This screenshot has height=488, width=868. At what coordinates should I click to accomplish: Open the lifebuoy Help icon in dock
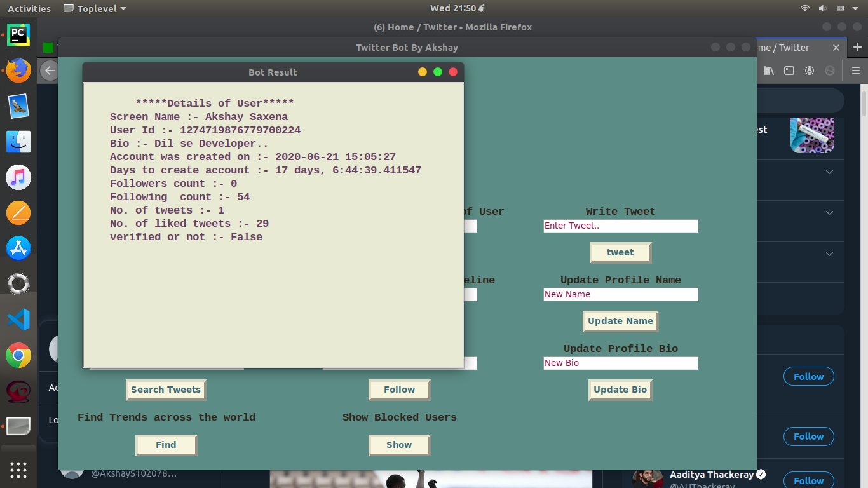click(x=18, y=284)
